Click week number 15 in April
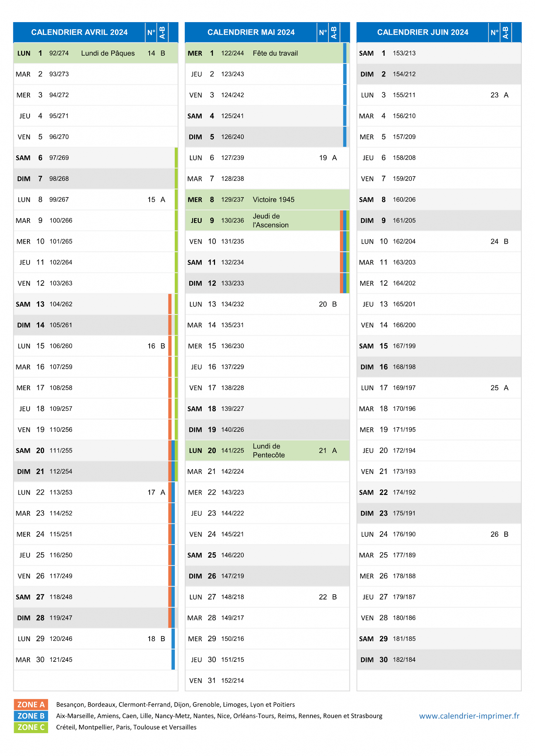Viewport: 535px width, 756px height. click(151, 200)
